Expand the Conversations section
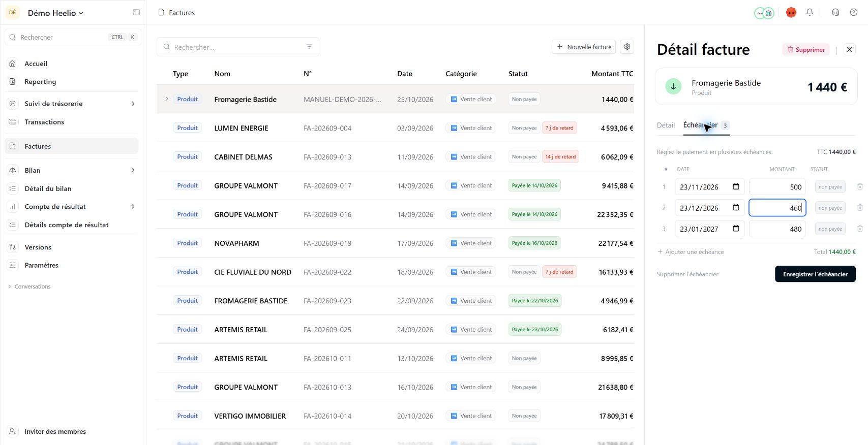The height and width of the screenshot is (445, 868). click(x=29, y=287)
